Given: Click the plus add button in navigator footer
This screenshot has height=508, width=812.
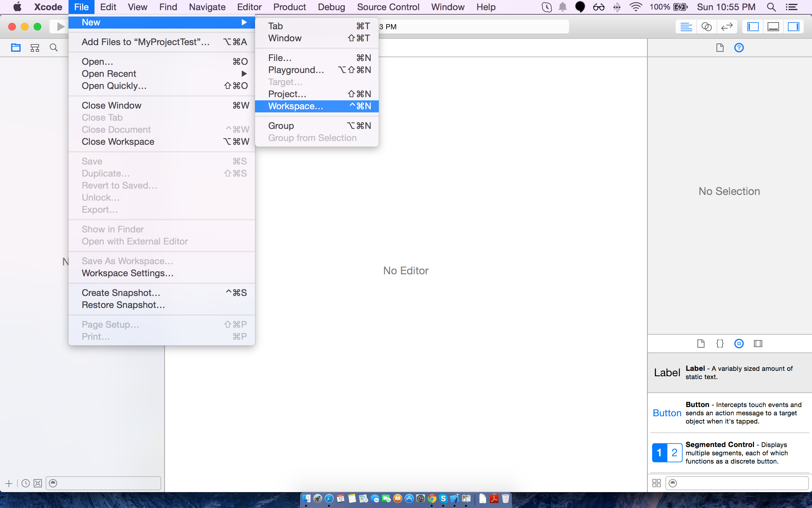Looking at the screenshot, I should [x=9, y=484].
